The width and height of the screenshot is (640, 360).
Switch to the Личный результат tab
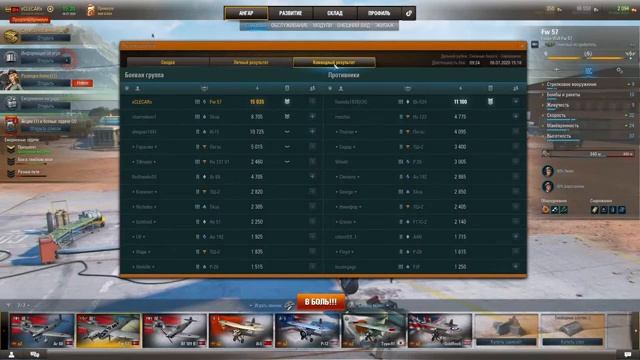point(251,62)
